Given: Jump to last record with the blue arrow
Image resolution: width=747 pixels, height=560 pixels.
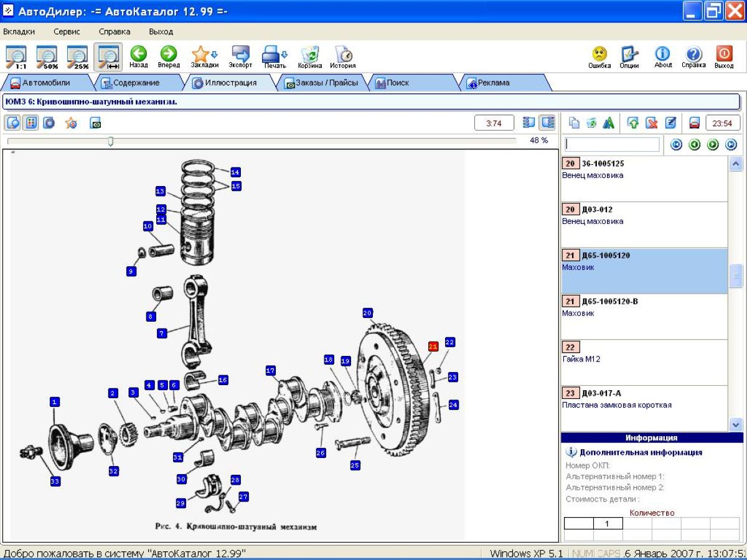Looking at the screenshot, I should [731, 145].
